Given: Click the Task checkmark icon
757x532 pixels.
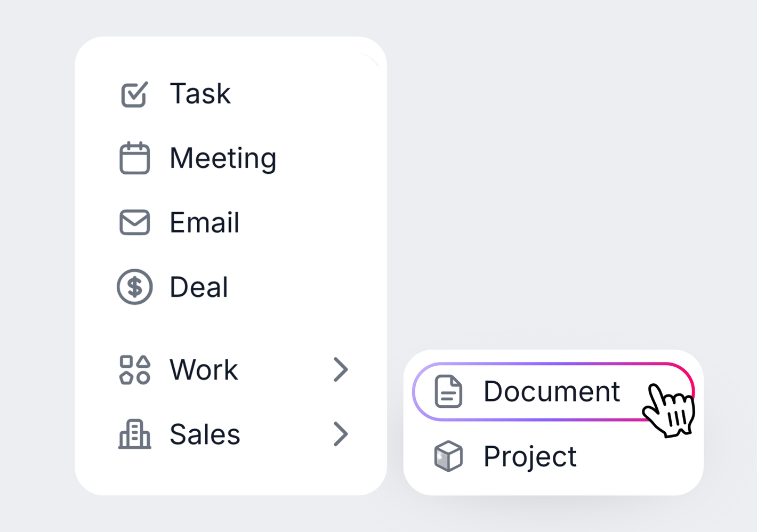Looking at the screenshot, I should click(x=134, y=94).
